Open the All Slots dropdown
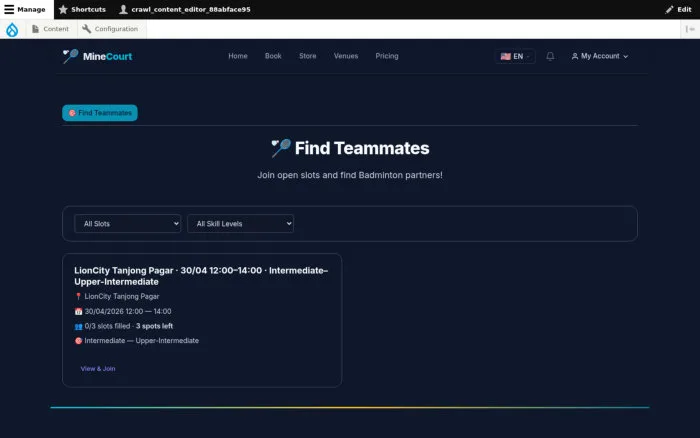 point(128,224)
